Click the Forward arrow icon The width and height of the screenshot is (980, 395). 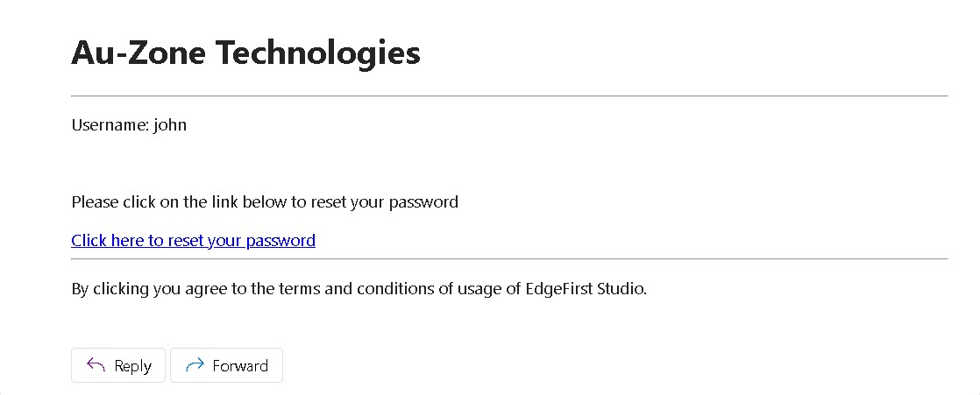tap(195, 366)
